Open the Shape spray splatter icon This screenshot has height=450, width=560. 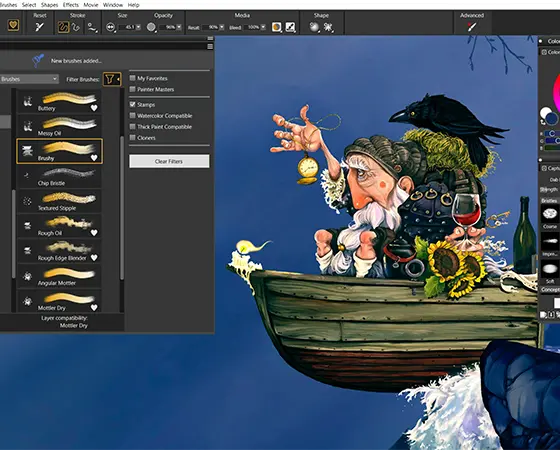[x=328, y=27]
